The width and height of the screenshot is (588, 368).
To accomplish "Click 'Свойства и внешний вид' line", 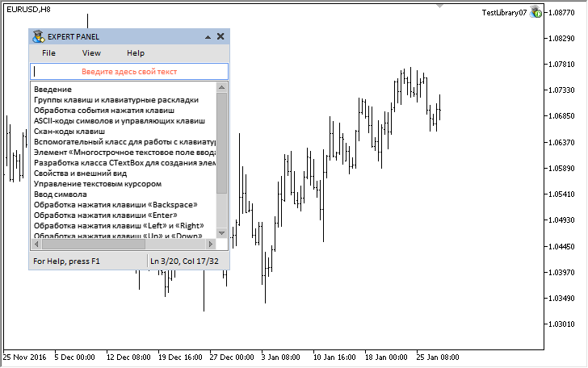I will click(80, 174).
